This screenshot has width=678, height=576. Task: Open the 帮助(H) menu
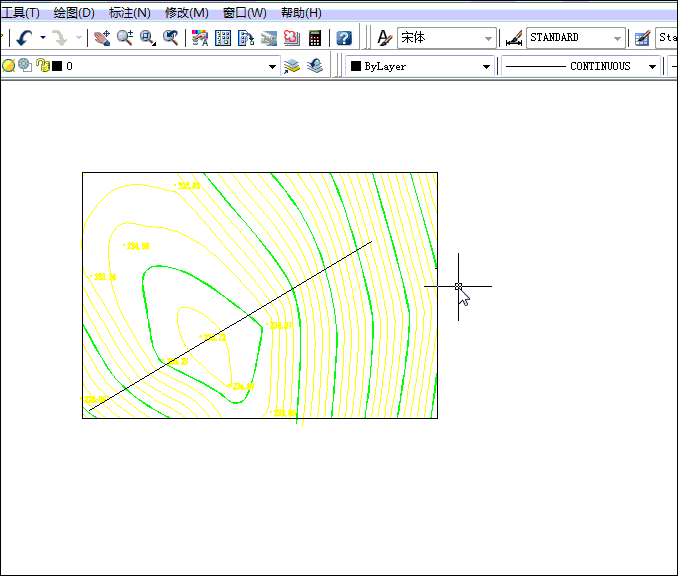[x=301, y=13]
